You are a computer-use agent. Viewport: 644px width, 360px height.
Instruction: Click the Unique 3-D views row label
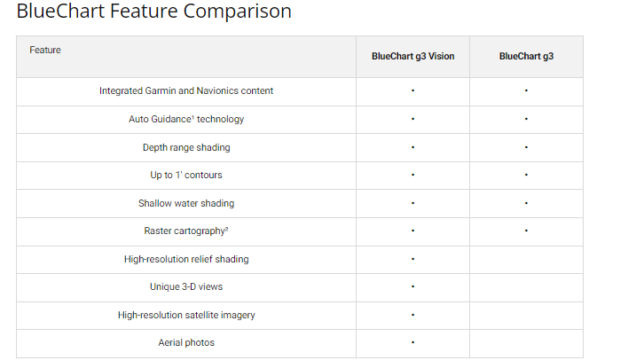tap(186, 287)
